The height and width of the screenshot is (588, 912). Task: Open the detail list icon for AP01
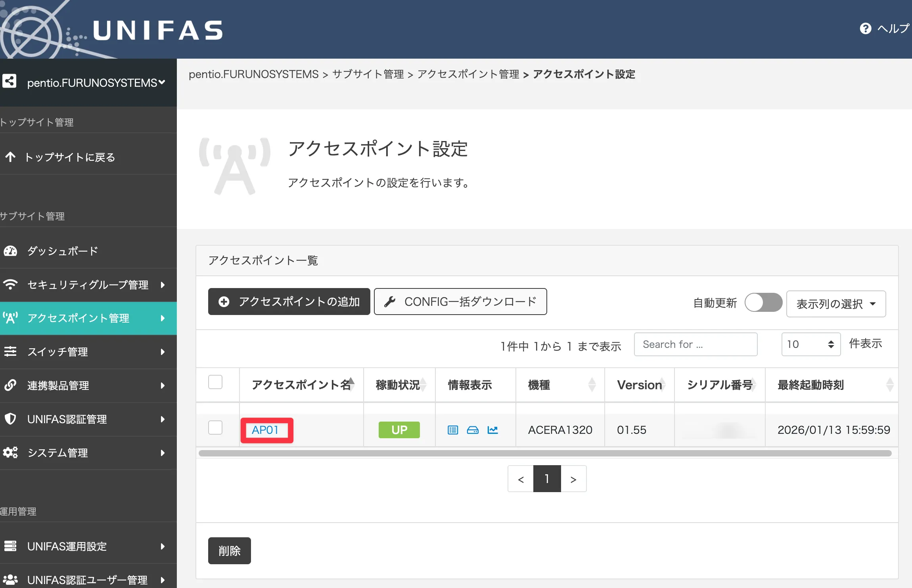[452, 430]
